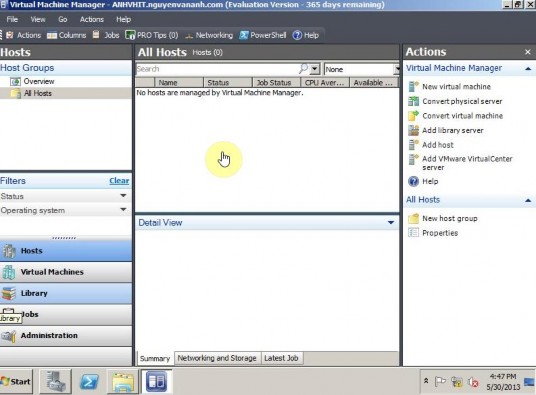Click the search magnifier icon

[x=303, y=69]
